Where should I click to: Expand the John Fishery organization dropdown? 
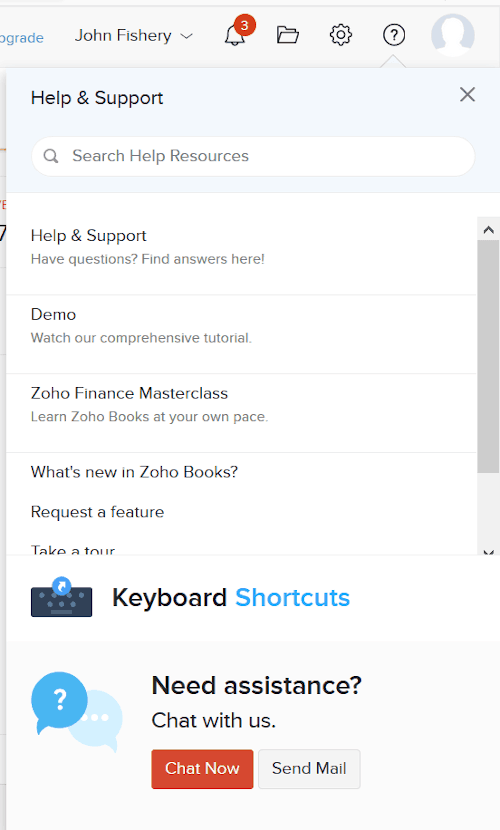133,35
